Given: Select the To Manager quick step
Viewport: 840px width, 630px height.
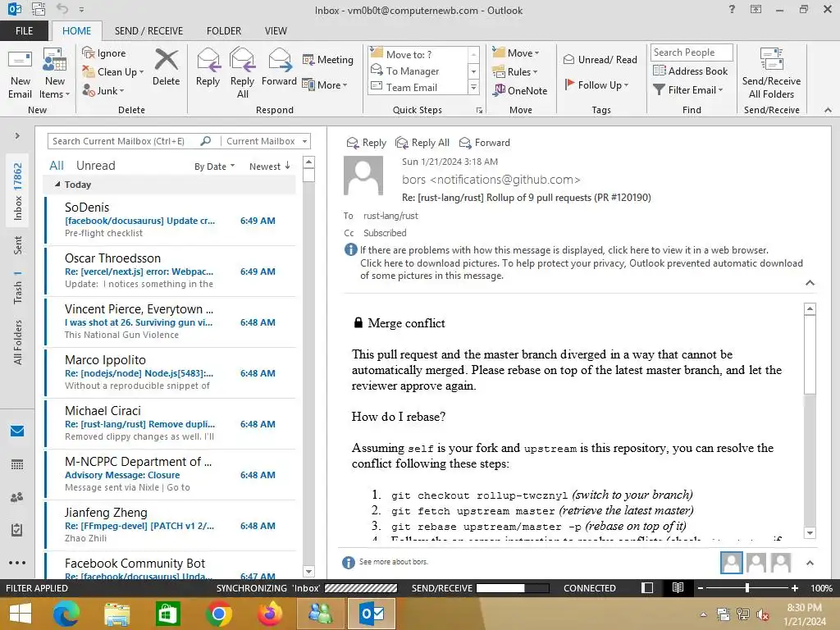Looking at the screenshot, I should coord(418,71).
